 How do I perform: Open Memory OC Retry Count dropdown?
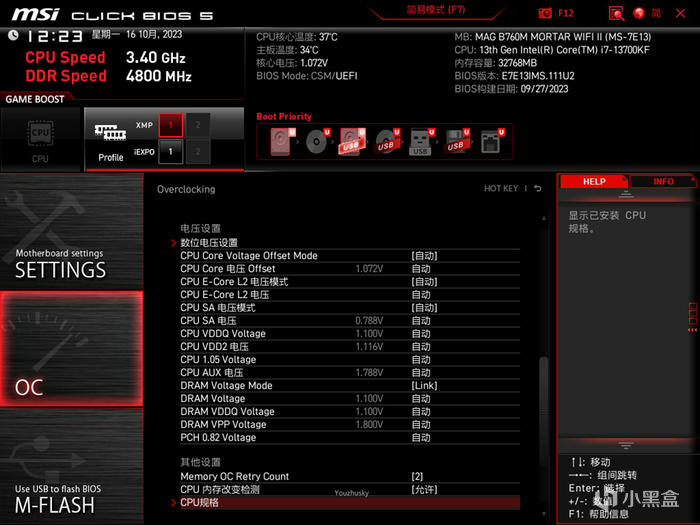[417, 476]
